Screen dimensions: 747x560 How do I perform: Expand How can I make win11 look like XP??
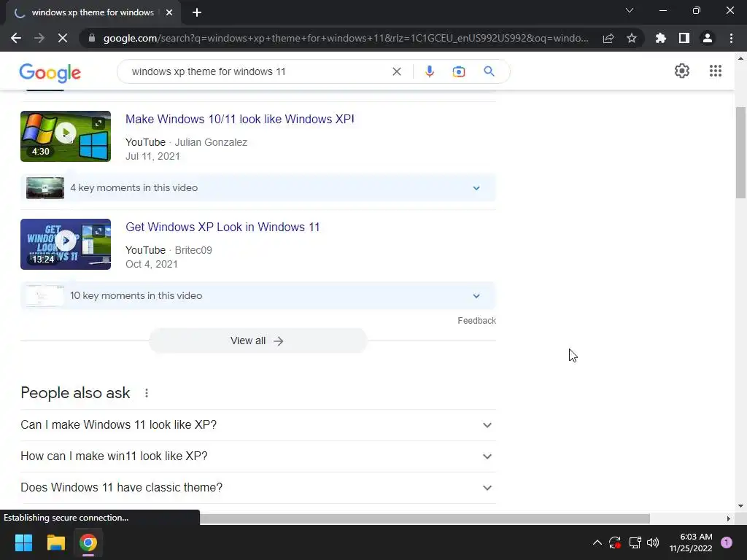(258, 456)
